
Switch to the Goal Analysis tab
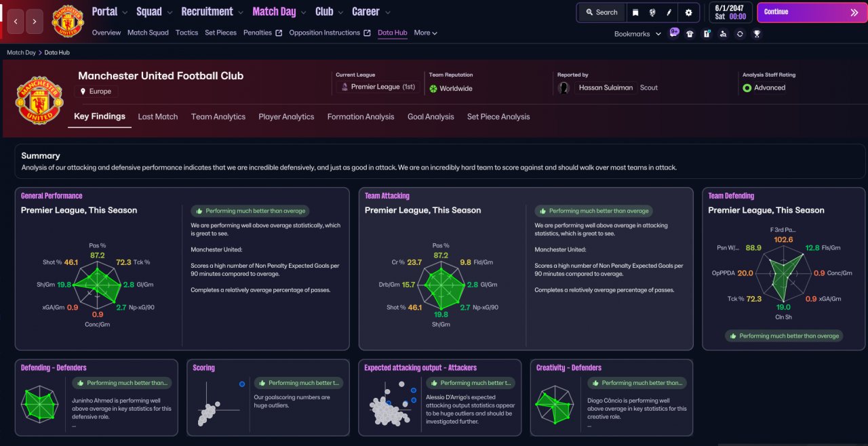pyautogui.click(x=431, y=117)
